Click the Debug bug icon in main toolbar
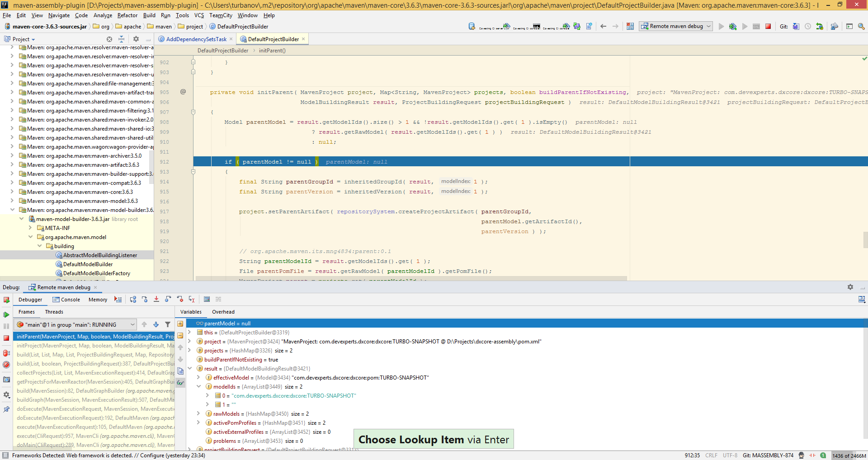Image resolution: width=868 pixels, height=460 pixels. tap(733, 27)
